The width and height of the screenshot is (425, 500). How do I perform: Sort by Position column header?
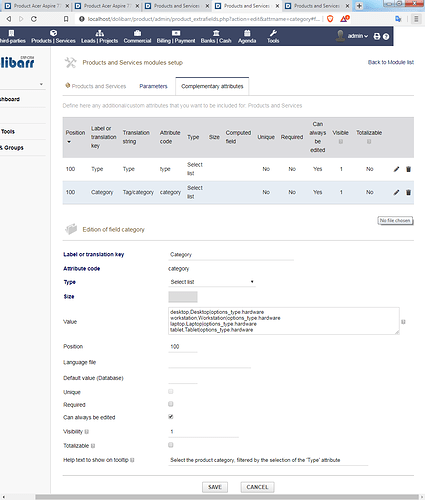coord(75,133)
